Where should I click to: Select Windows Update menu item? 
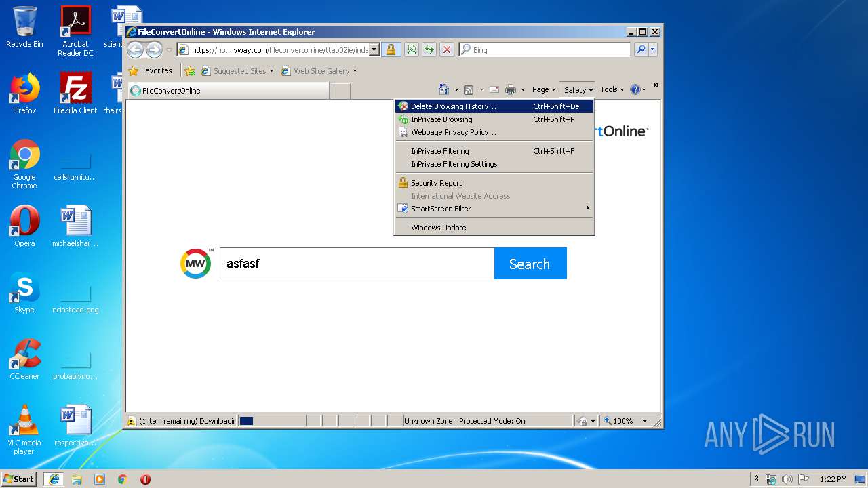(494, 228)
